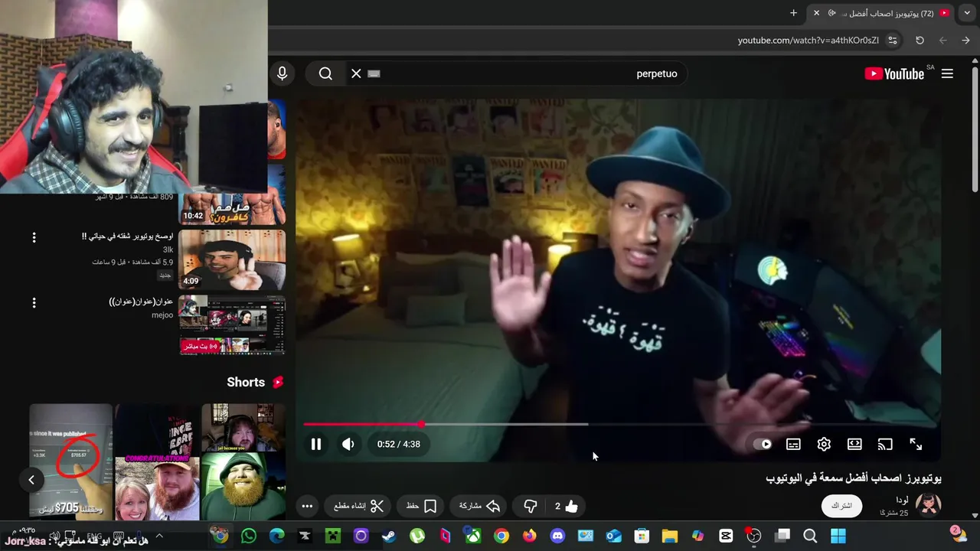This screenshot has height=551, width=980.
Task: Select the YouTube browser tab يوتيوبرز اصحاب أفضل
Action: (x=880, y=13)
